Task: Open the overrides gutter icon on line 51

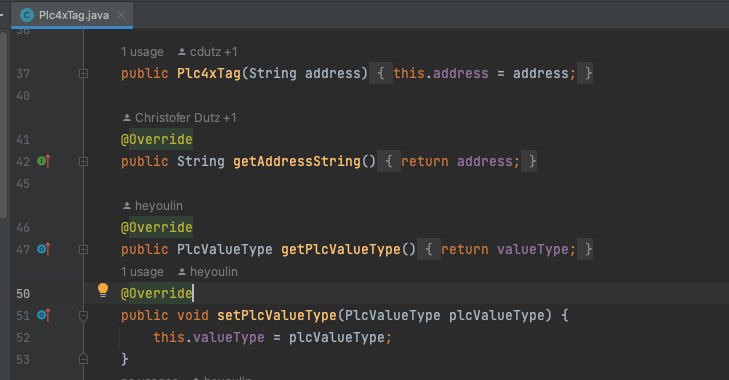Action: point(43,316)
